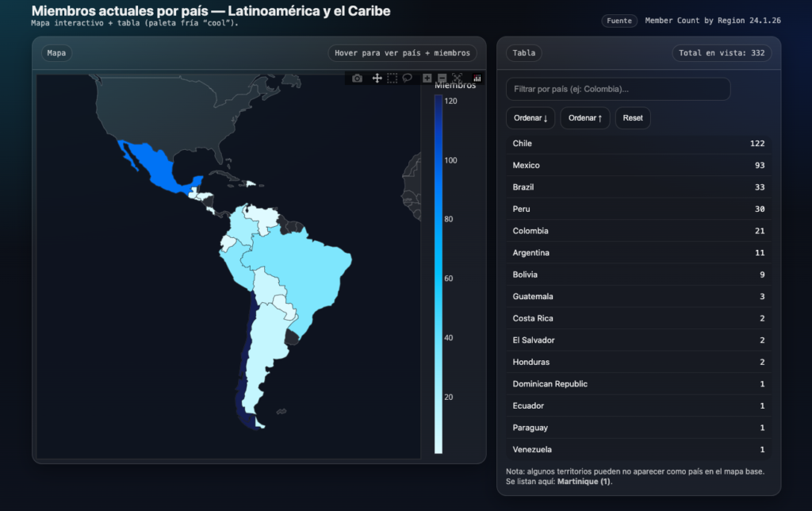Zoom in on the map with plus icon
Viewport: 812px width, 511px height.
[427, 78]
